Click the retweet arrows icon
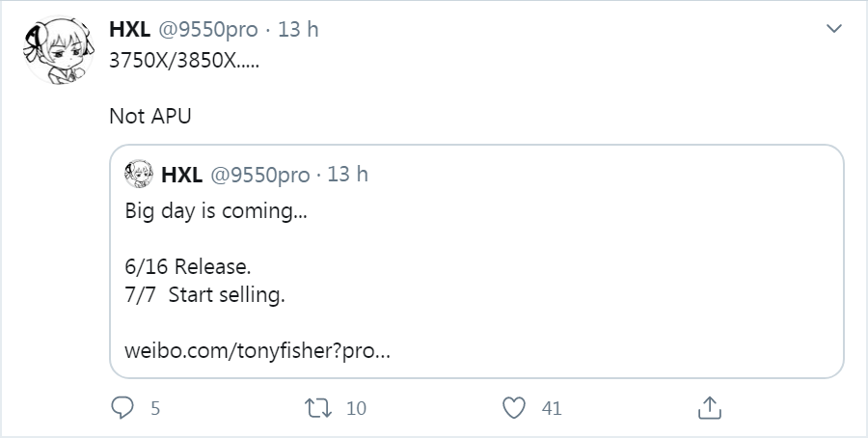Image resolution: width=868 pixels, height=438 pixels. pos(317,408)
